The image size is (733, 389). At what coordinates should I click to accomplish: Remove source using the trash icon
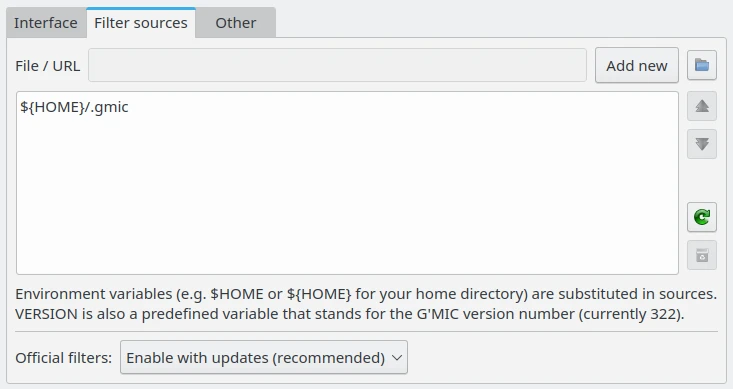point(702,255)
